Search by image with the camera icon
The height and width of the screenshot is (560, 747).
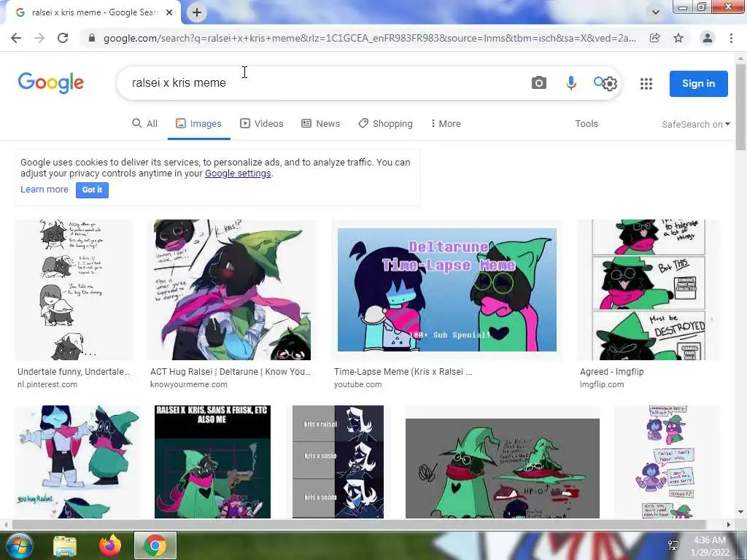539,83
